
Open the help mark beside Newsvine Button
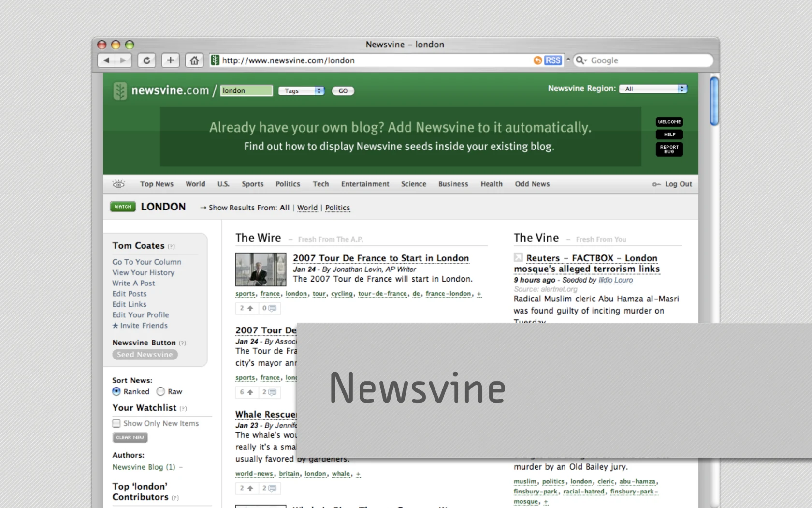coord(182,343)
